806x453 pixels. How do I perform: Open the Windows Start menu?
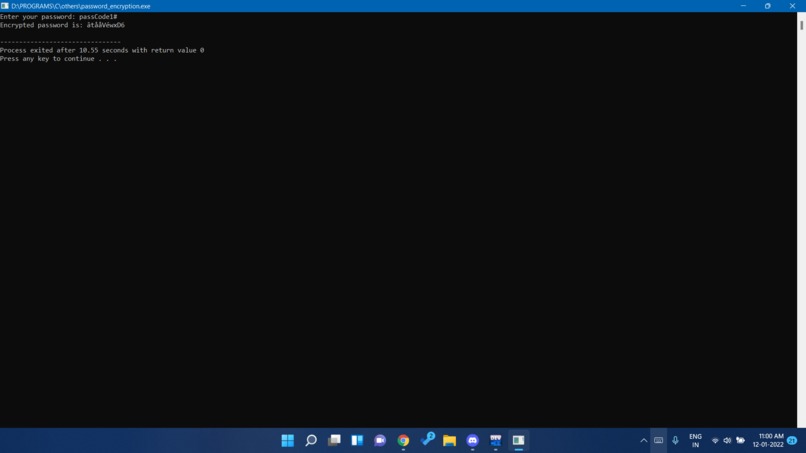tap(287, 440)
